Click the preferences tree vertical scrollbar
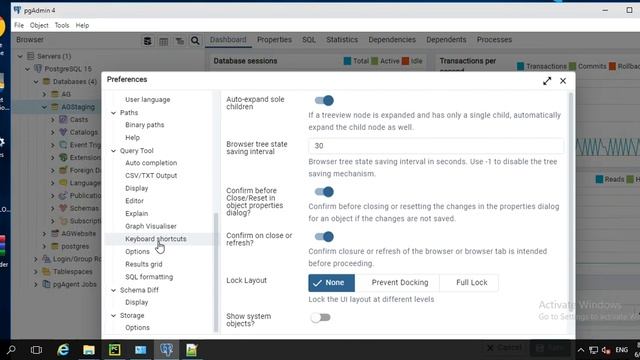 click(x=216, y=272)
